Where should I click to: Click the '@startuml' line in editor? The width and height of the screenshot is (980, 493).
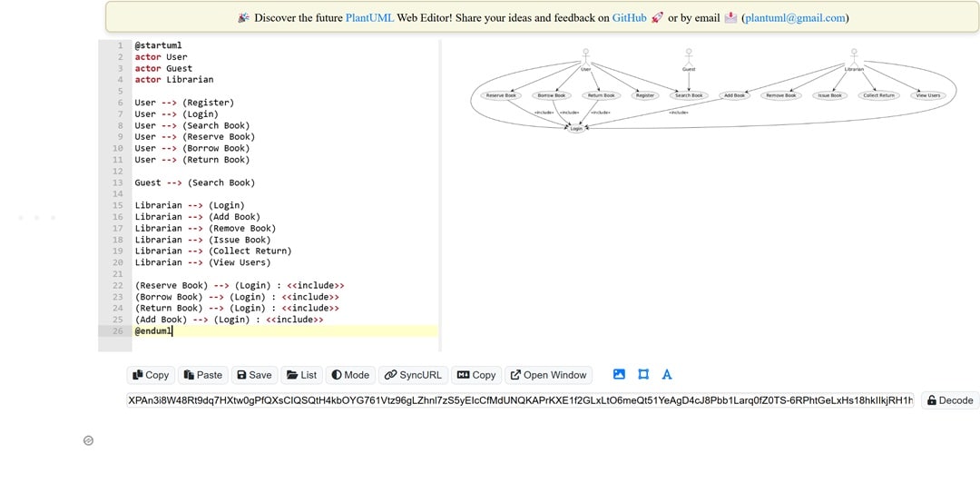tap(158, 45)
